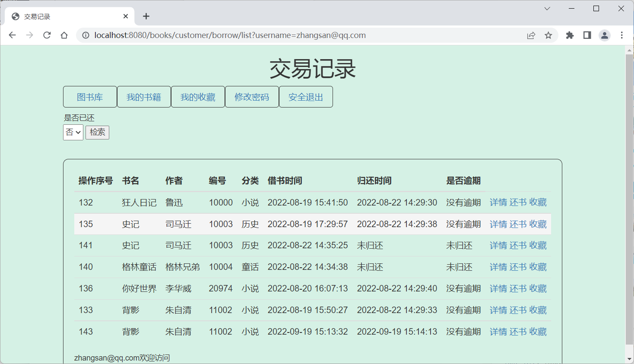
Task: Click the scrollbar up arrow
Action: (629, 50)
